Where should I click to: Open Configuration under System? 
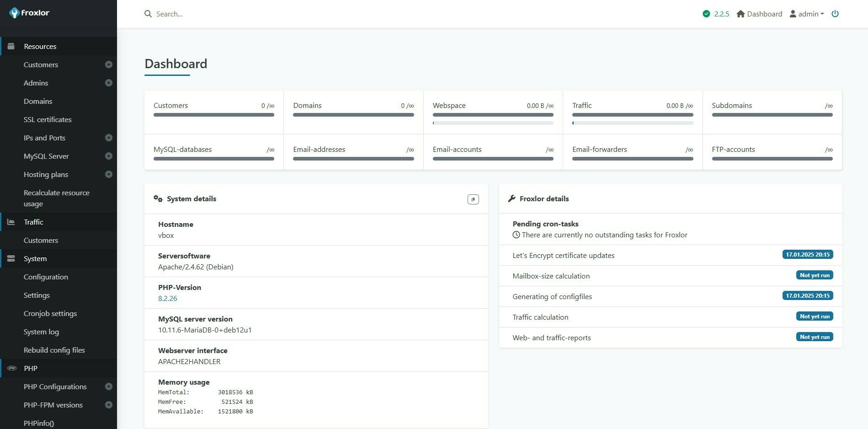pyautogui.click(x=46, y=277)
